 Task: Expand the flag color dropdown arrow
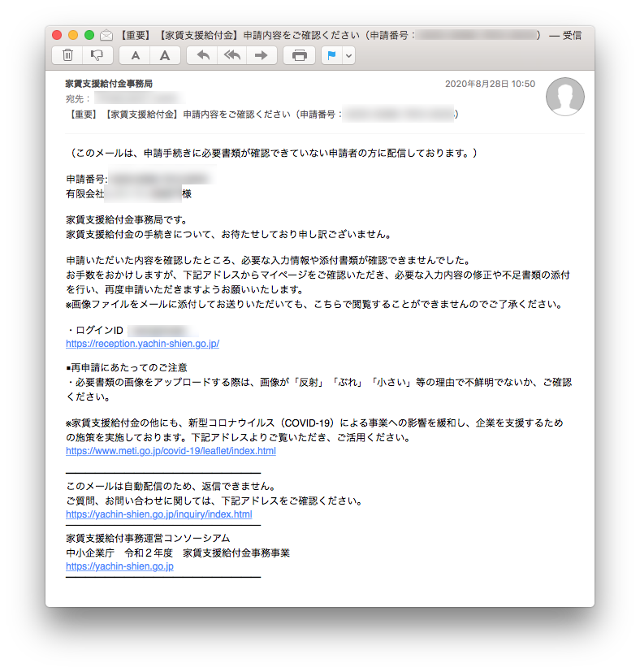click(x=348, y=55)
